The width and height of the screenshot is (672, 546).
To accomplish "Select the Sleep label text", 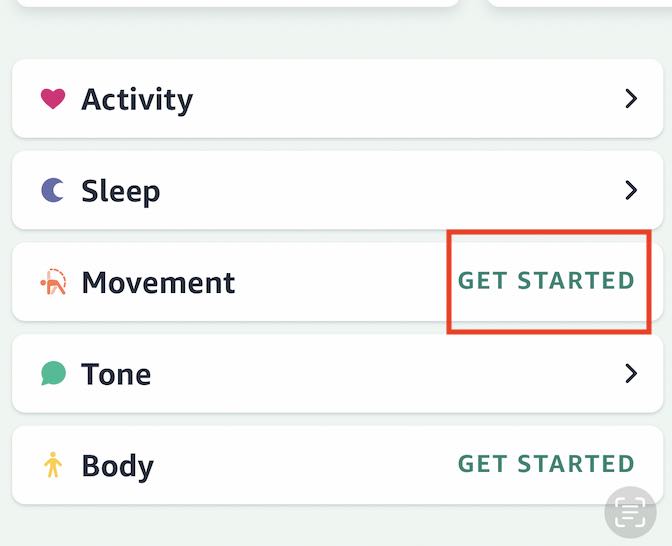I will tap(120, 190).
